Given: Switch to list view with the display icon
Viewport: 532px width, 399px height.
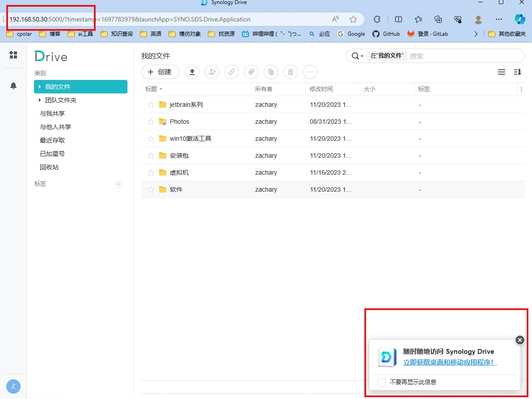Looking at the screenshot, I should click(x=502, y=72).
